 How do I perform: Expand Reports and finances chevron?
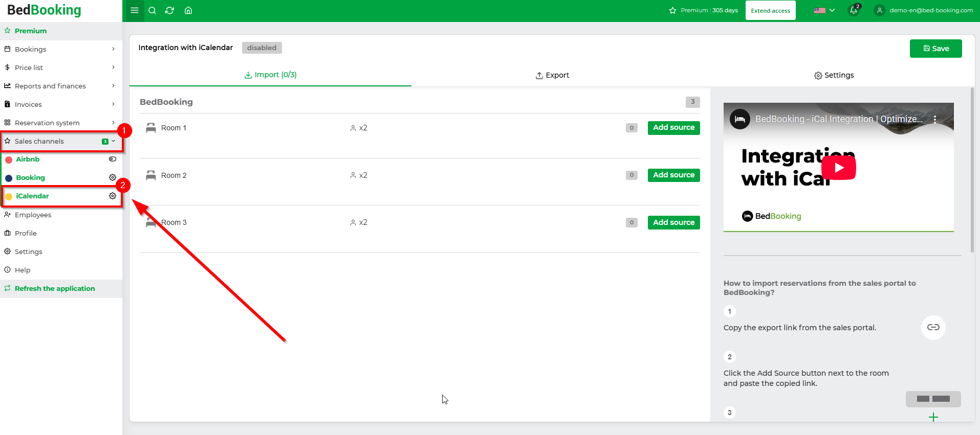click(x=113, y=86)
